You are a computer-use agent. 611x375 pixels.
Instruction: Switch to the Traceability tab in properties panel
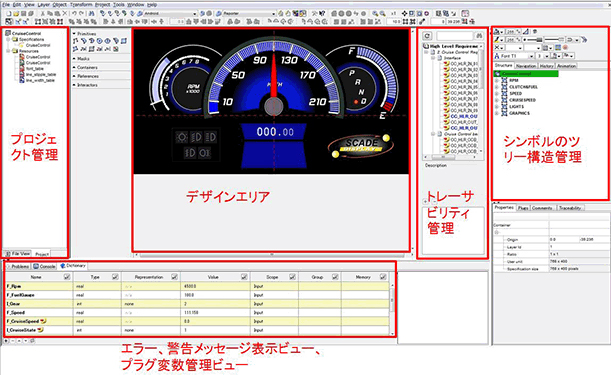click(x=570, y=208)
